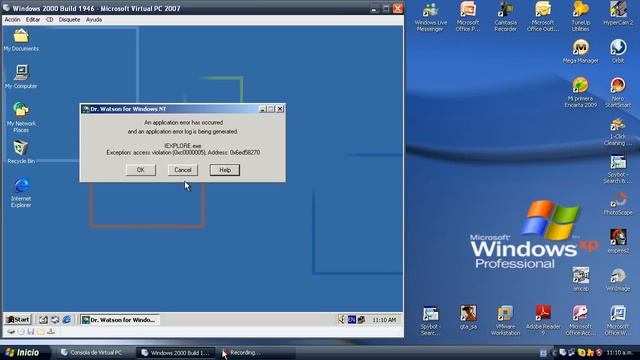
Task: Click Cancel in the Dr. Watson dialog
Action: pyautogui.click(x=182, y=170)
